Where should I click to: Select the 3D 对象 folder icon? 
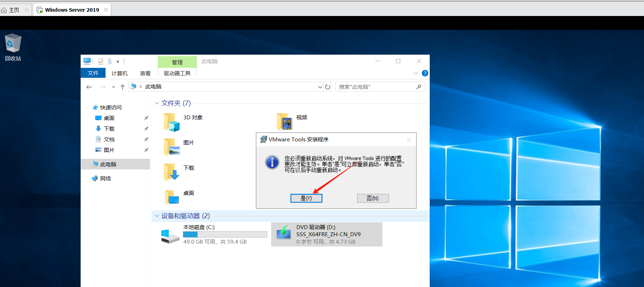[x=172, y=122]
